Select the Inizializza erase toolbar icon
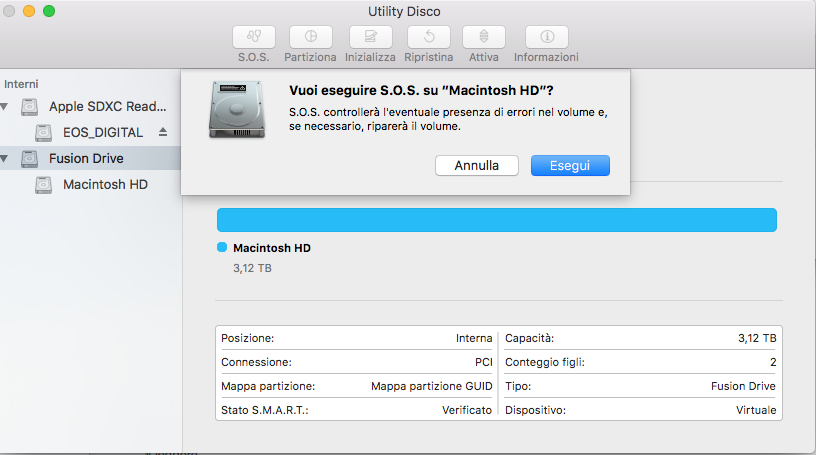This screenshot has height=455, width=816. coord(371,37)
